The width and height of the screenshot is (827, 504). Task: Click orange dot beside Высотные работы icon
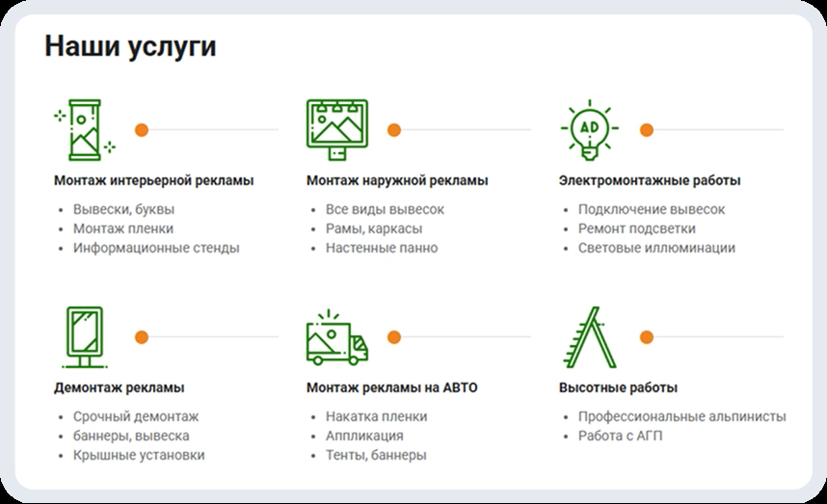[x=647, y=337]
